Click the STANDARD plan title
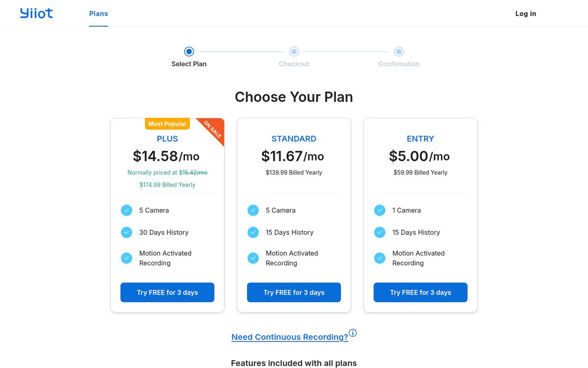 294,139
